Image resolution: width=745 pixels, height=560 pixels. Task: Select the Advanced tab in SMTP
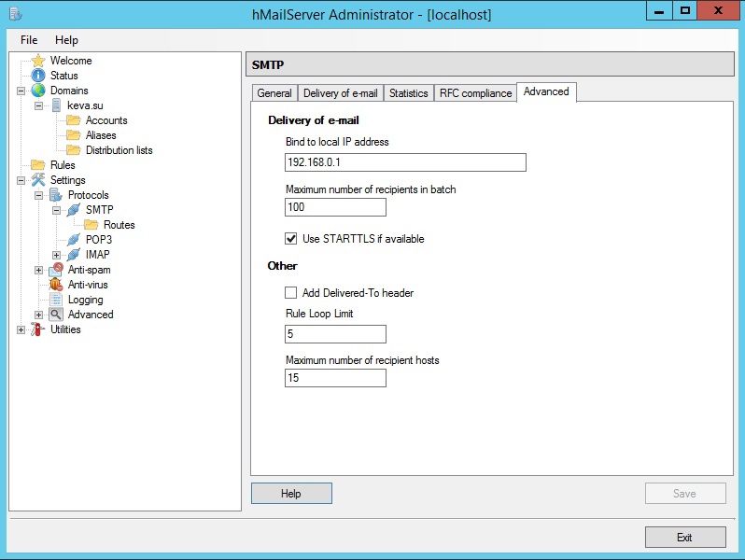[546, 91]
